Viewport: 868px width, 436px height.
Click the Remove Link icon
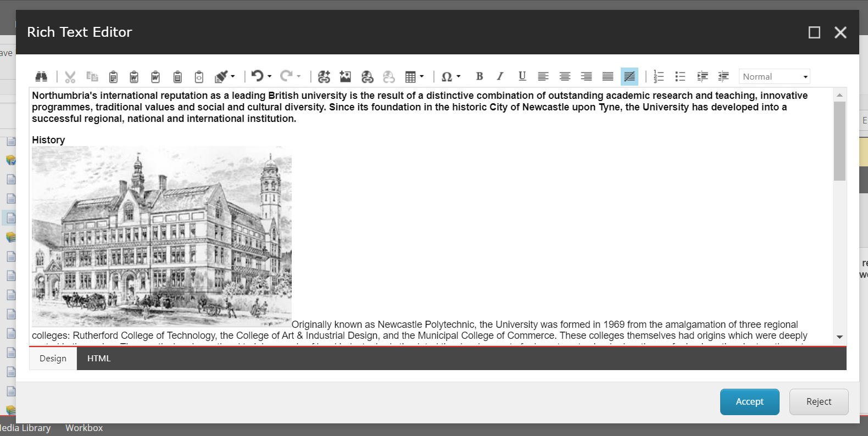click(x=389, y=76)
